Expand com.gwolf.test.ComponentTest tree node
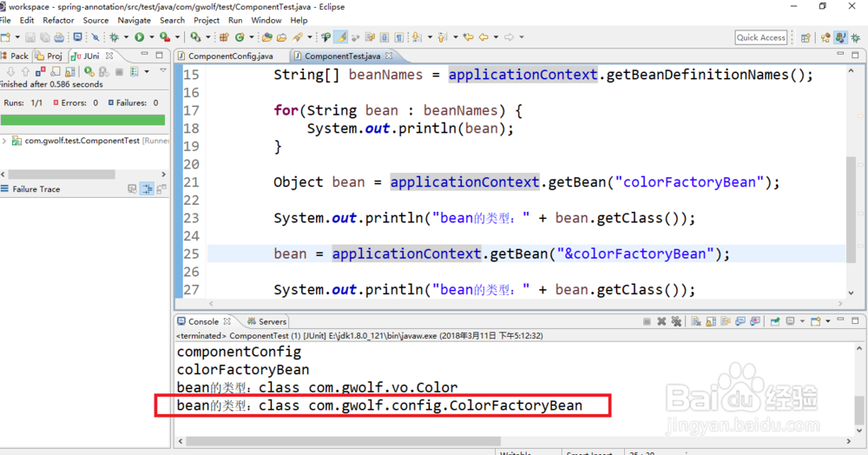 [x=4, y=141]
